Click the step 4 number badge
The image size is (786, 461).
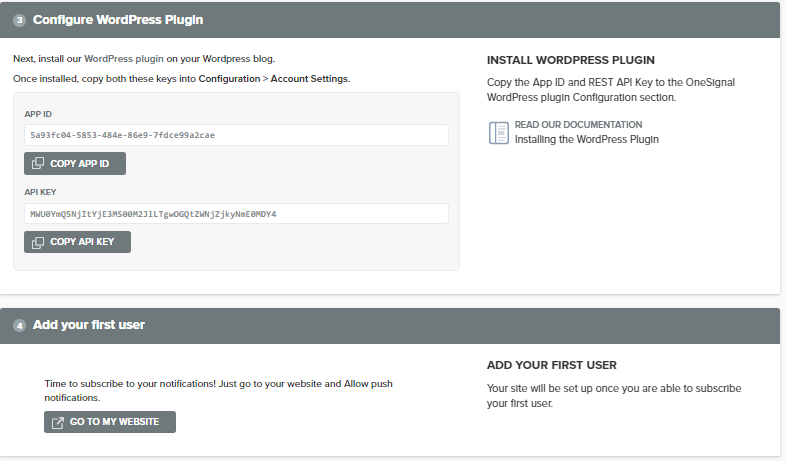(20, 326)
